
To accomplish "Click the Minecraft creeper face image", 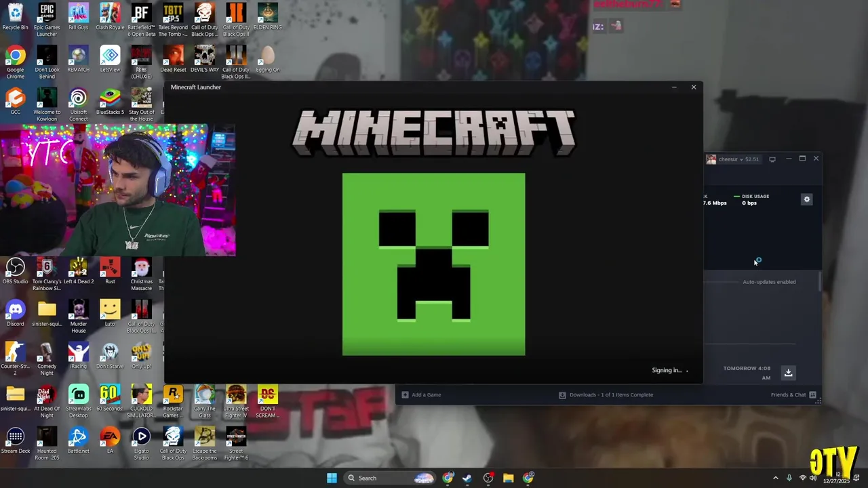I will tap(433, 264).
